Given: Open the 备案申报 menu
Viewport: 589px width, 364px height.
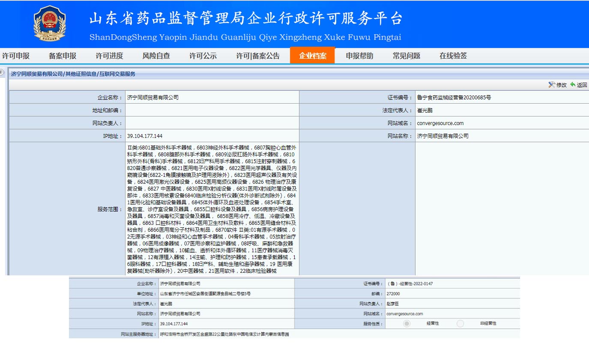Looking at the screenshot, I should pyautogui.click(x=63, y=56).
